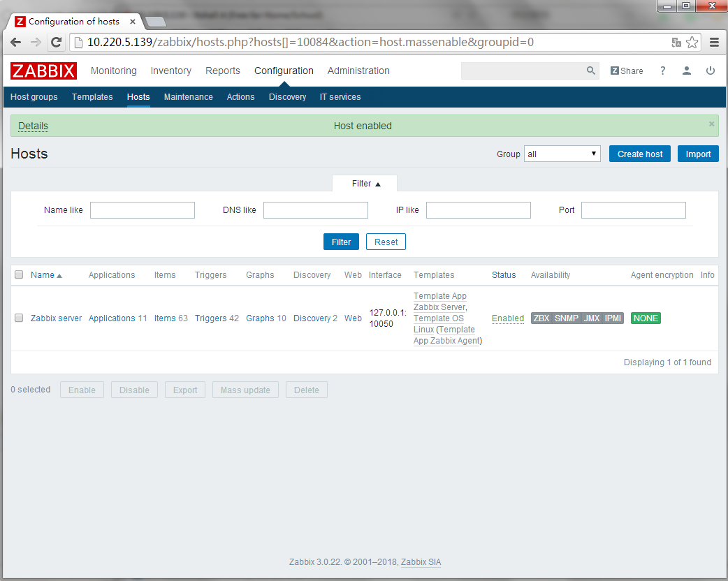Focus the DNS like input field
728x581 pixels.
tap(316, 209)
